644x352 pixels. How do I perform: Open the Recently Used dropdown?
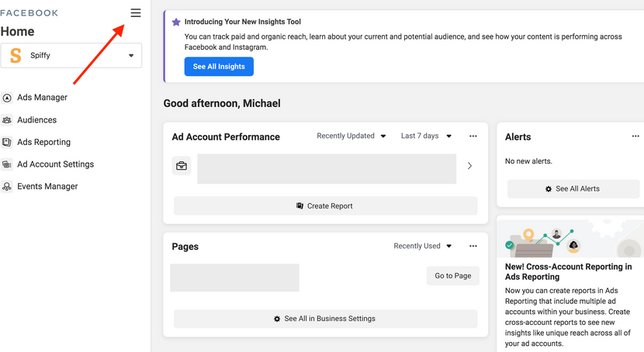pyautogui.click(x=423, y=246)
